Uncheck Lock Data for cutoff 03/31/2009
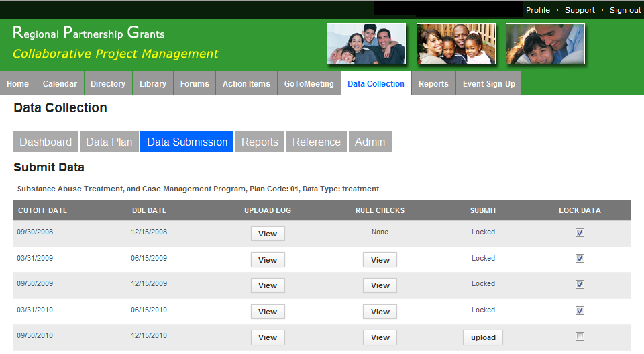Viewport: 644px width, 354px height. (580, 258)
